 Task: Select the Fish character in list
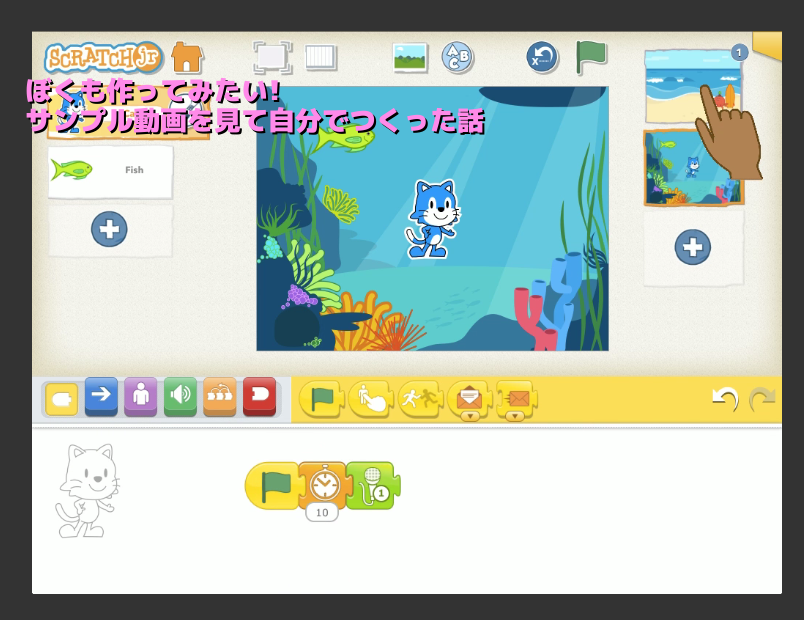(x=110, y=171)
